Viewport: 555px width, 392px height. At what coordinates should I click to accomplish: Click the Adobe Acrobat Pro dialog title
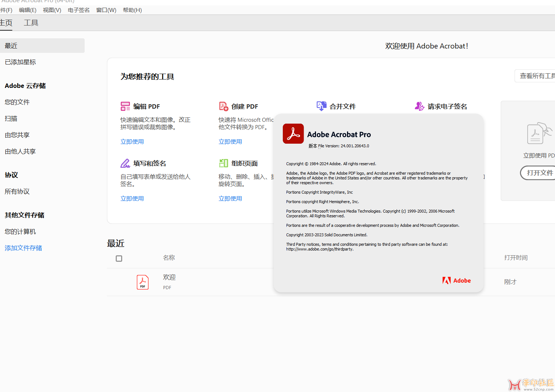339,135
